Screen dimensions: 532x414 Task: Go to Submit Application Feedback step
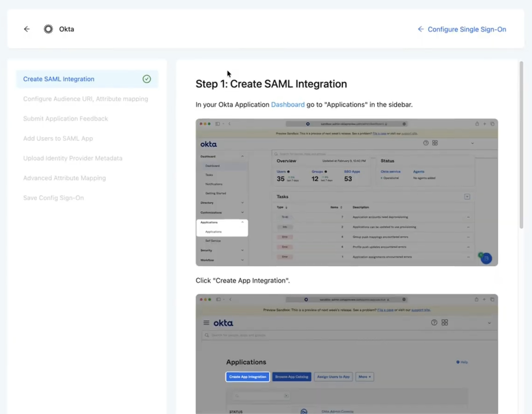pos(65,119)
